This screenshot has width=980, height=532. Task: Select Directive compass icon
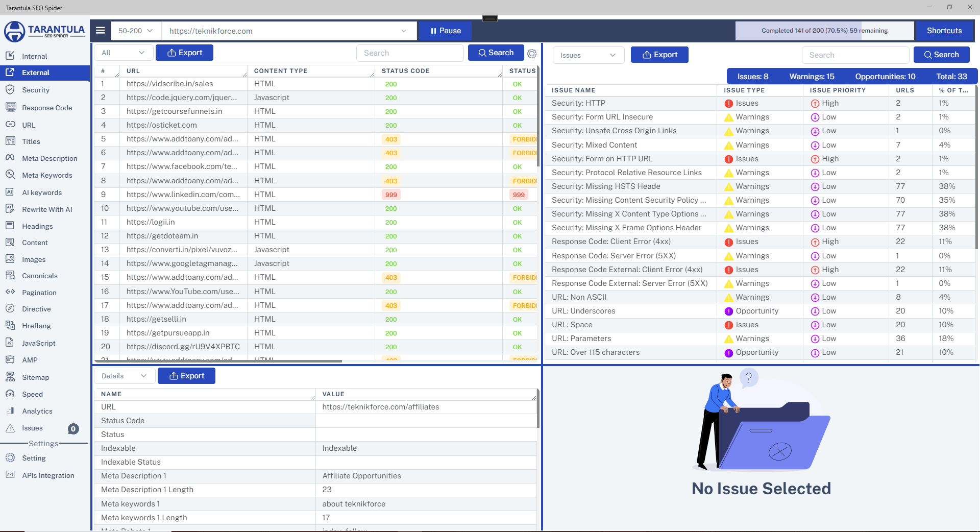click(x=10, y=308)
